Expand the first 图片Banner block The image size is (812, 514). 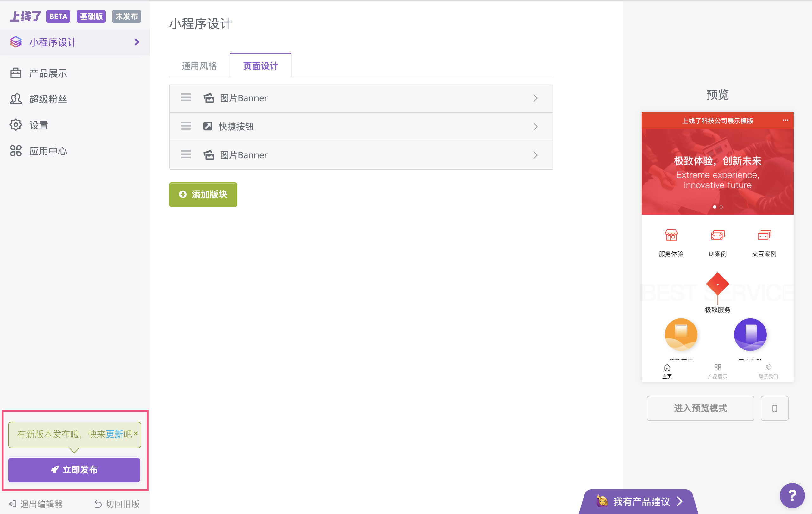coord(535,98)
